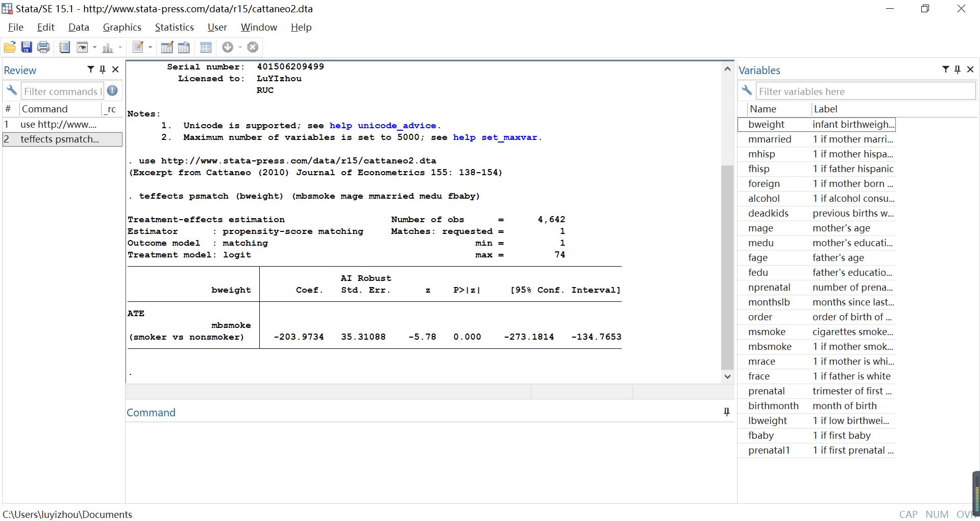Toggle pin on the Command window
This screenshot has height=521, width=980.
point(726,412)
